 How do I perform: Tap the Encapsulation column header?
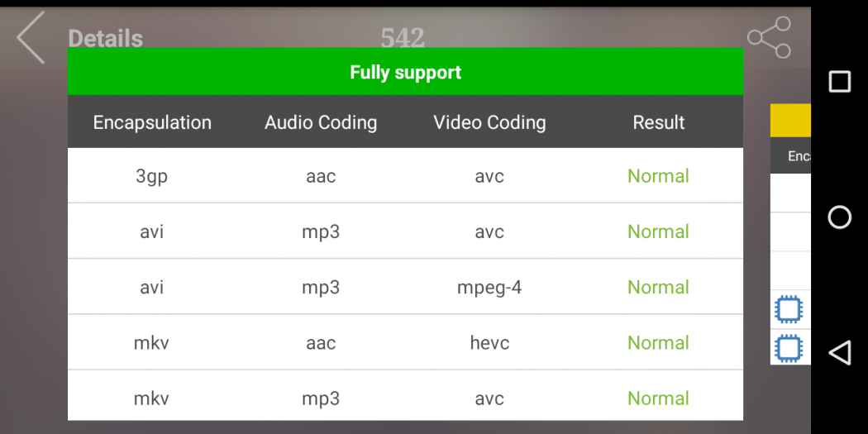152,122
